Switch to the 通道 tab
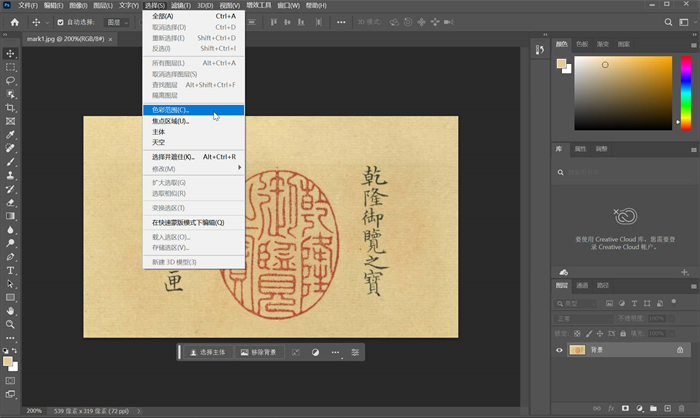 (x=583, y=286)
